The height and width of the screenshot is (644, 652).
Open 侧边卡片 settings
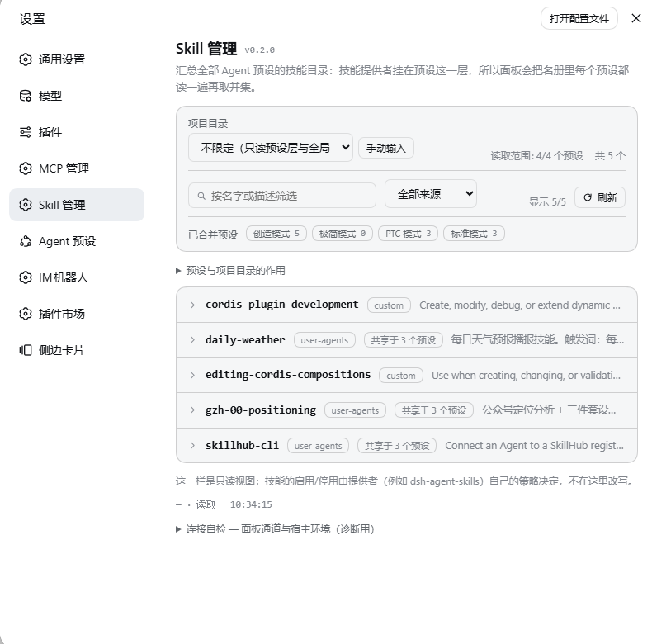pyautogui.click(x=77, y=350)
